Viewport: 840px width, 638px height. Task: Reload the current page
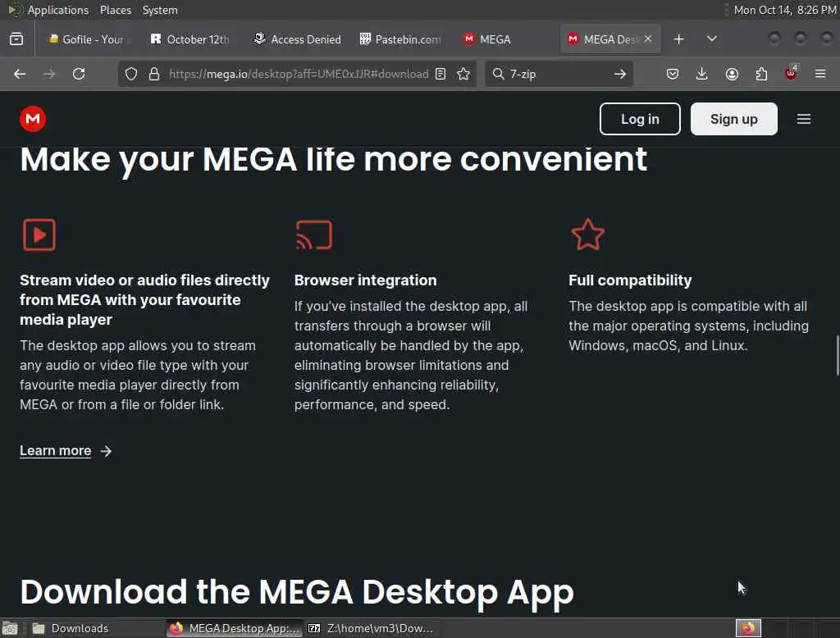click(x=79, y=74)
